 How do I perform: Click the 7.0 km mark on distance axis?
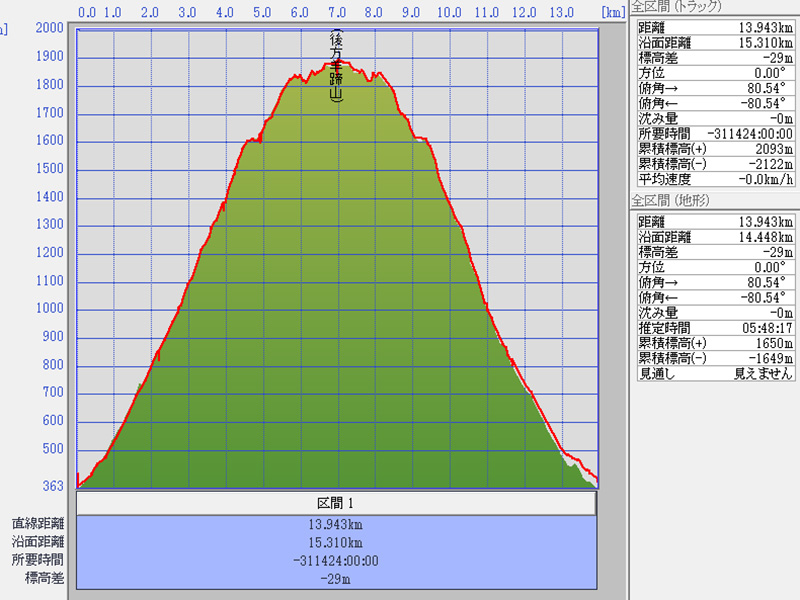pyautogui.click(x=336, y=13)
